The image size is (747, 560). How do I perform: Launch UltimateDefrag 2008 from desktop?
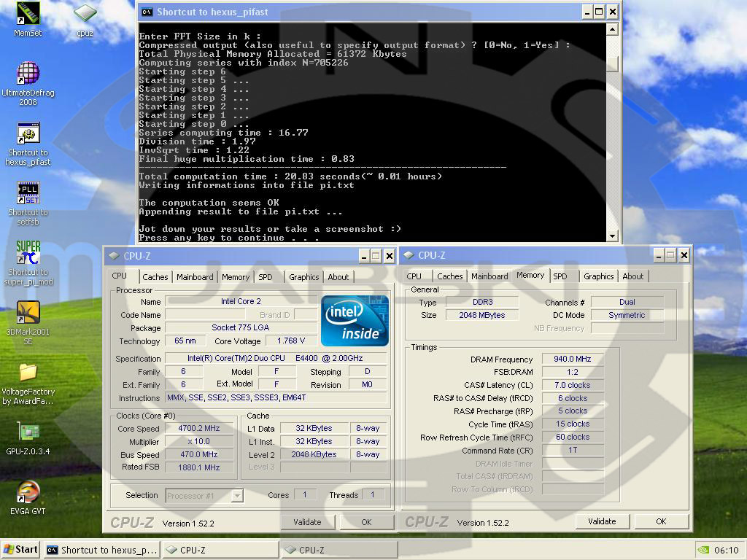pyautogui.click(x=28, y=84)
